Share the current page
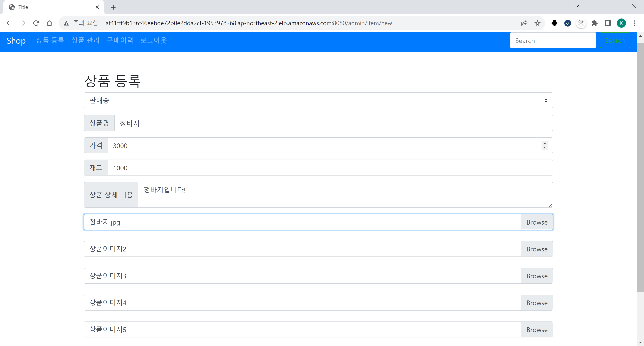The height and width of the screenshot is (346, 644). pos(524,23)
